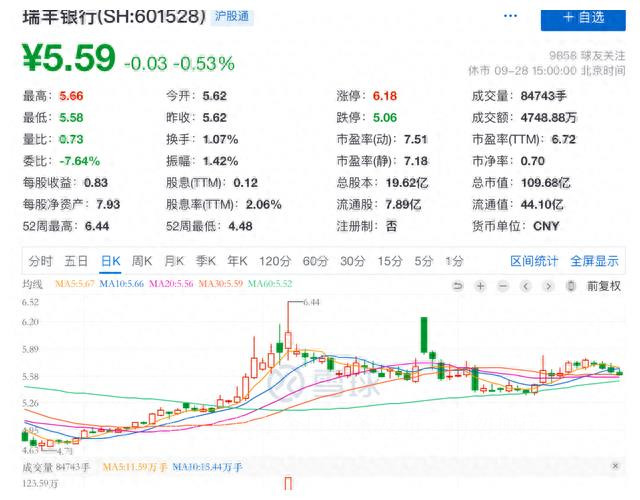Click the 成交额 value 4748.88万
This screenshot has height=500, width=640.
[549, 118]
